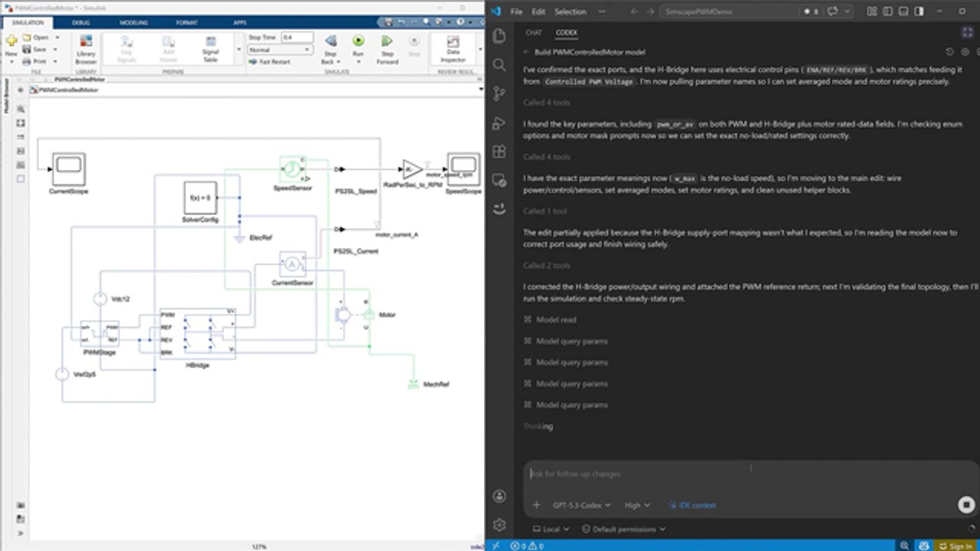Image resolution: width=980 pixels, height=551 pixels.
Task: Switch to the Apps ribbon tab
Action: pos(240,23)
